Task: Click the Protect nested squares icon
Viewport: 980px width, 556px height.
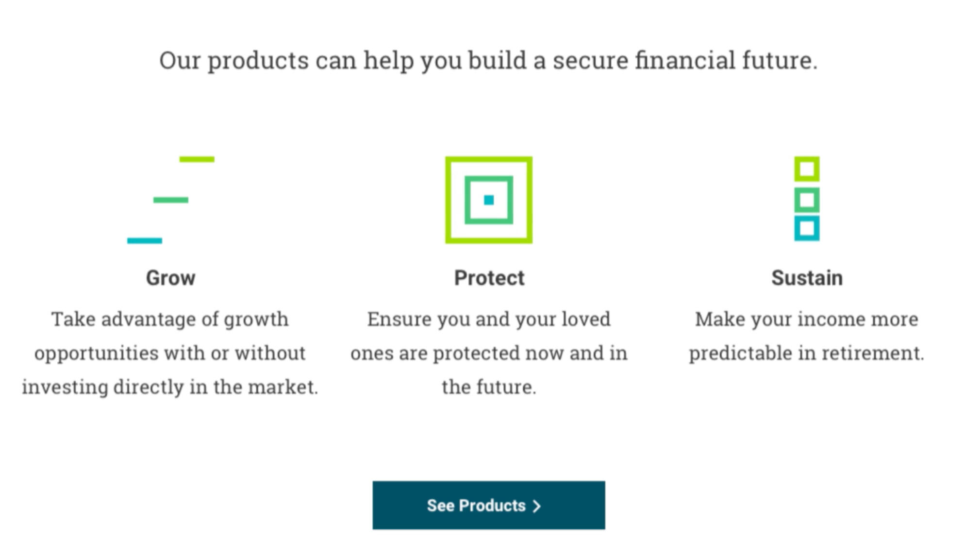Action: point(488,200)
